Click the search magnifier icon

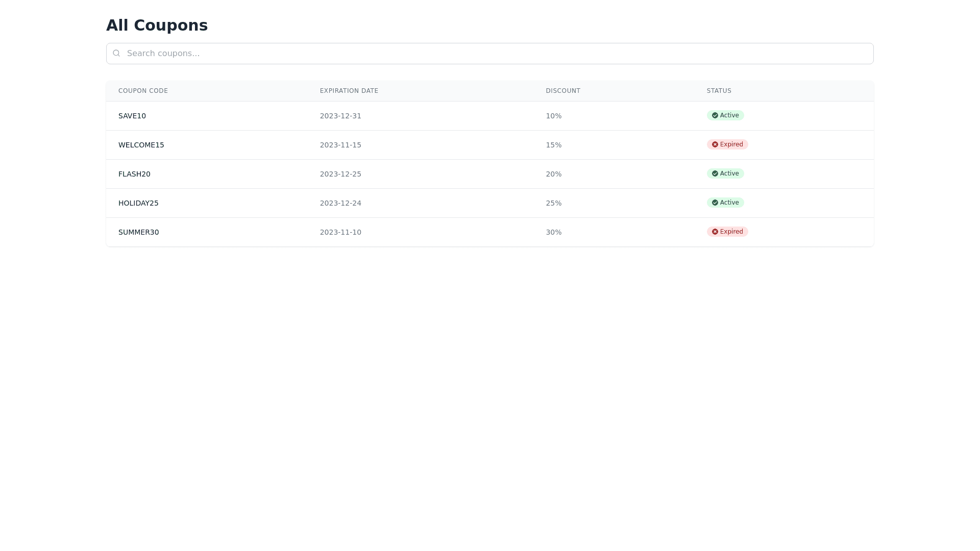(x=116, y=53)
